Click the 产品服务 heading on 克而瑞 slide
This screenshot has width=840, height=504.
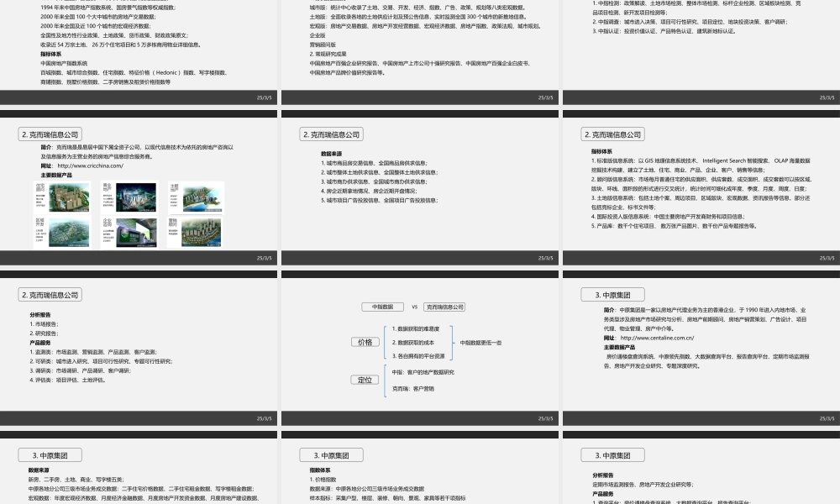coord(40,343)
